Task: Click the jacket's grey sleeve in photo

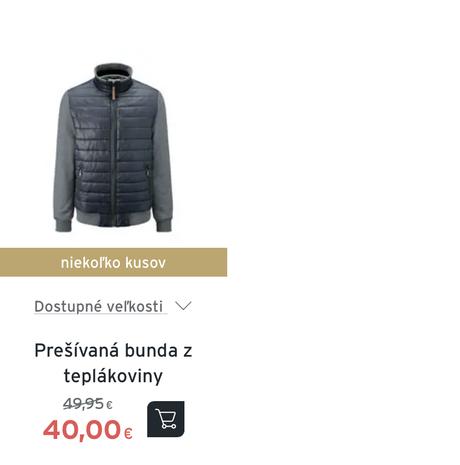Action: click(63, 160)
